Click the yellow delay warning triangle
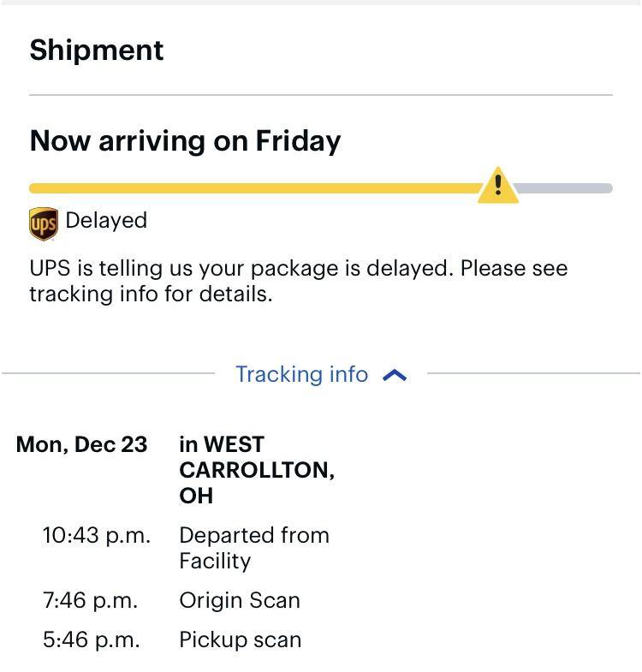The height and width of the screenshot is (672, 642). [x=497, y=186]
